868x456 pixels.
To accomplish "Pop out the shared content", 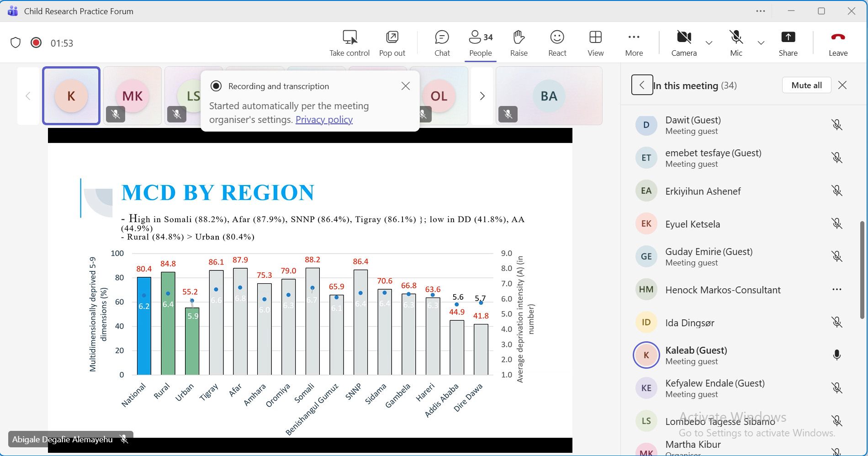I will pyautogui.click(x=392, y=43).
